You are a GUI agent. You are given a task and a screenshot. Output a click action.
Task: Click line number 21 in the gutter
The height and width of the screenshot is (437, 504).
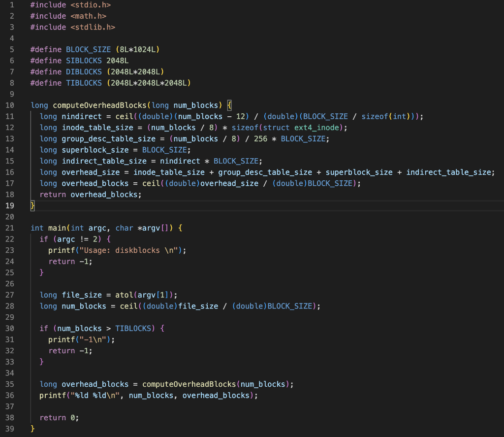10,228
